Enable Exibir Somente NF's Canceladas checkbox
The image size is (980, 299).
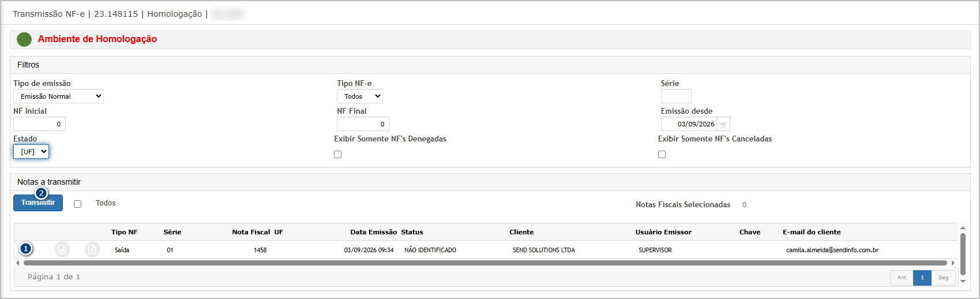pyautogui.click(x=662, y=155)
